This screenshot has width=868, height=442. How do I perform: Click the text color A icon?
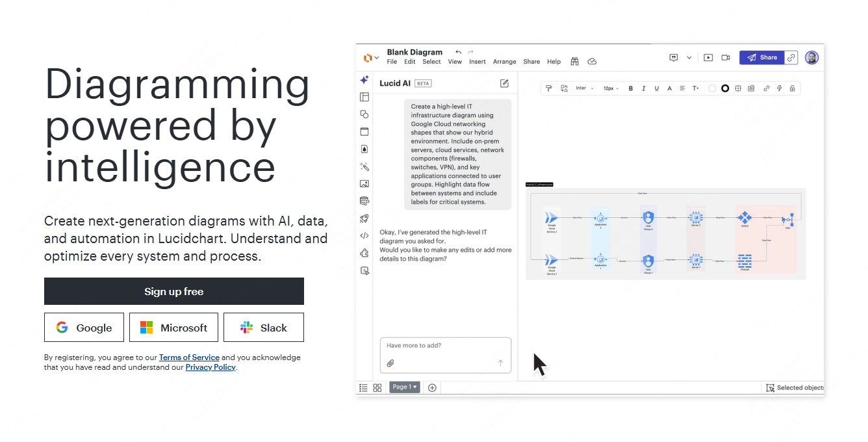click(x=670, y=88)
